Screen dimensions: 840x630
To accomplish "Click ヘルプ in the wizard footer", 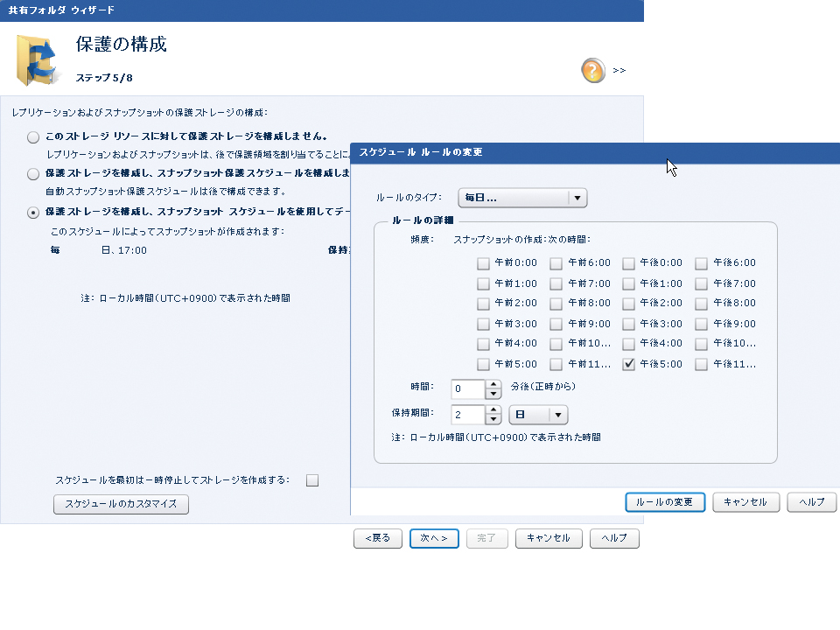I will coord(614,538).
